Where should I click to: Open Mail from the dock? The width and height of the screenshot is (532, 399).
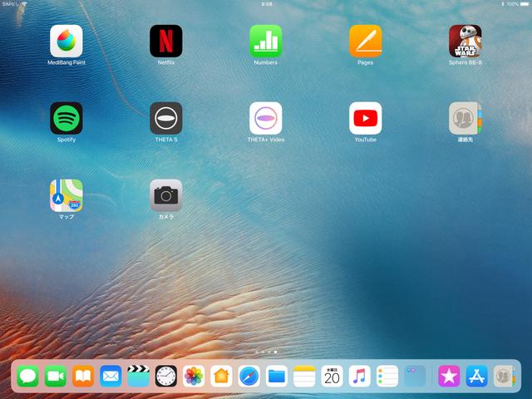(x=111, y=376)
